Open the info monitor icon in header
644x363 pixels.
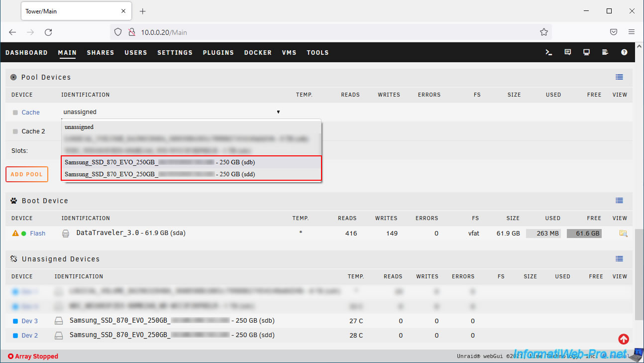587,52
